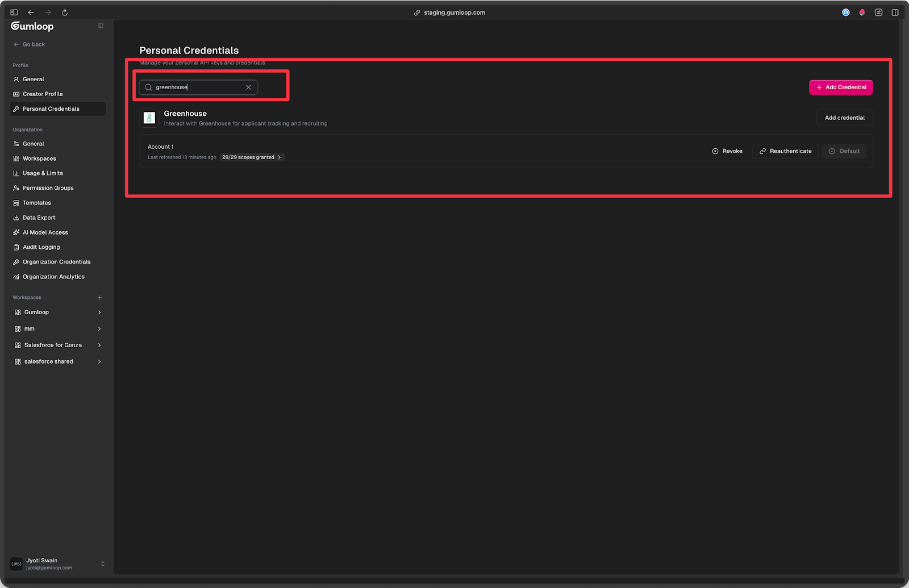Focus the credentials search field
The height and width of the screenshot is (588, 909).
coord(199,87)
